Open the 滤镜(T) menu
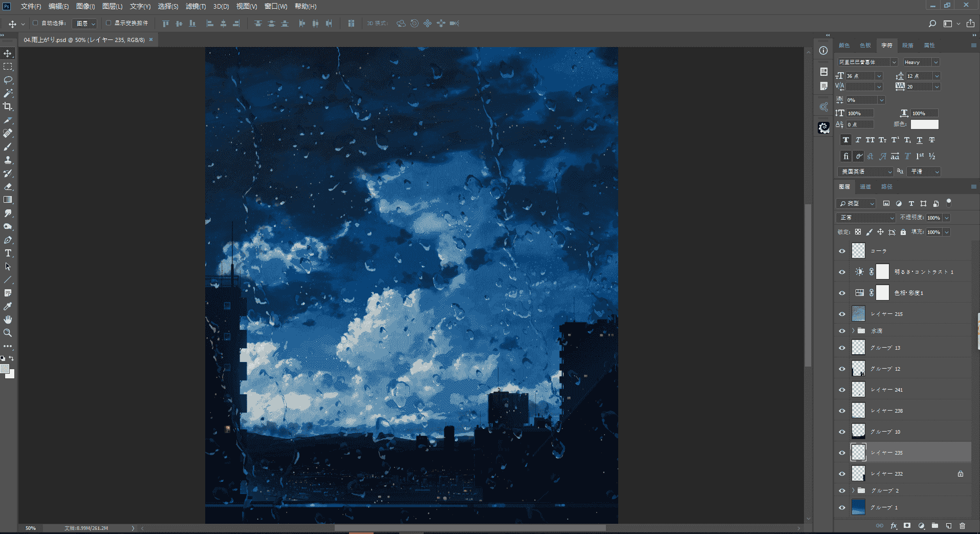980x534 pixels. [195, 6]
